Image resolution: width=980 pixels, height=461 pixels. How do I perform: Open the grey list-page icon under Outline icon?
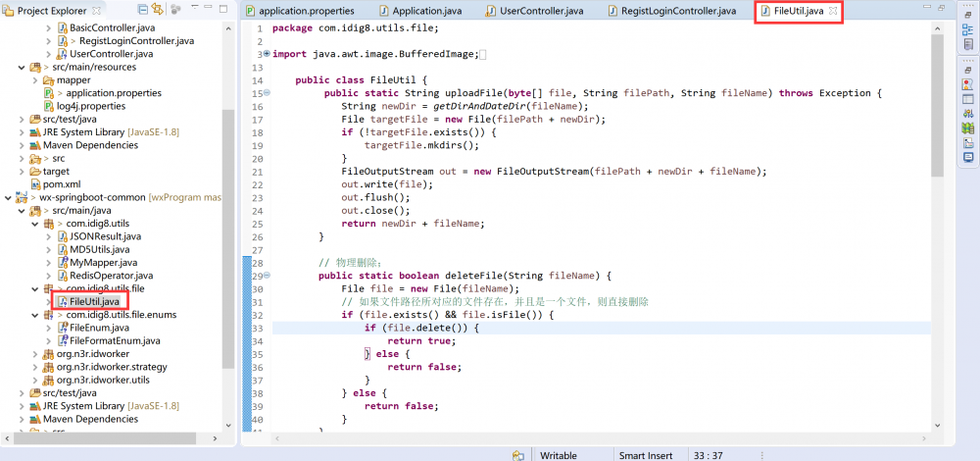(x=968, y=44)
